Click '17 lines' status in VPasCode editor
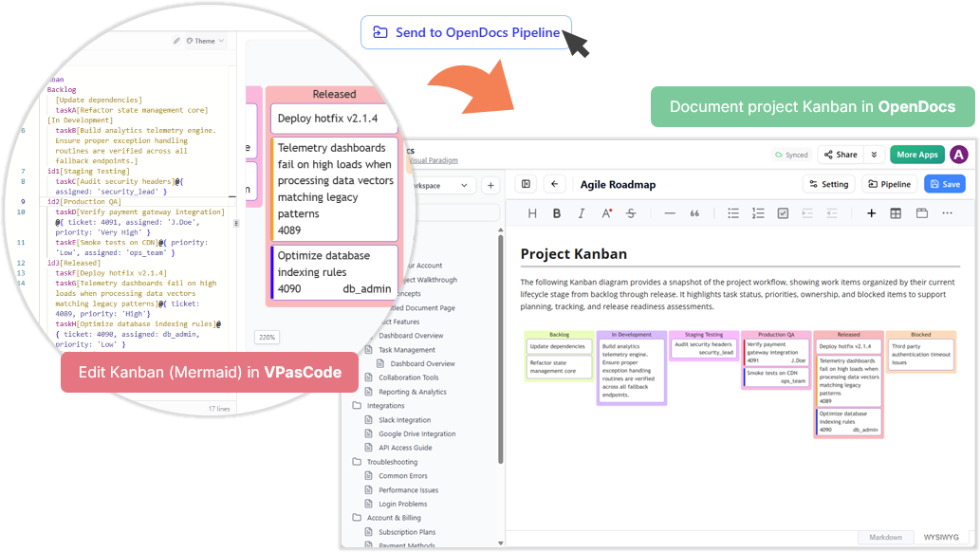 (219, 409)
